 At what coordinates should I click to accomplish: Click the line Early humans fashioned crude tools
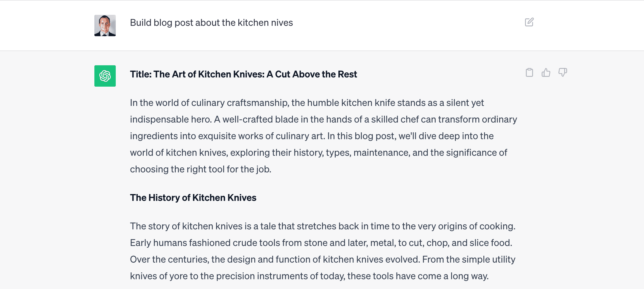[x=321, y=243]
